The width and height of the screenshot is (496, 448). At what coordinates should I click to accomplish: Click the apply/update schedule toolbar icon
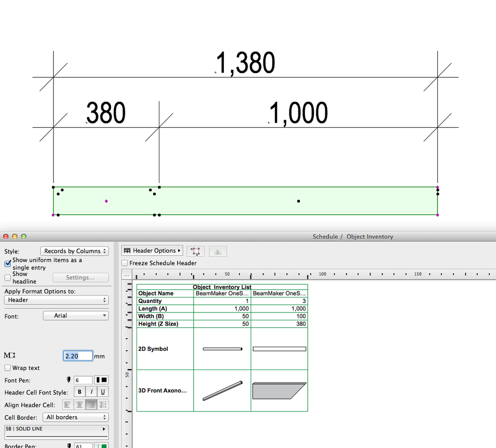click(x=217, y=251)
